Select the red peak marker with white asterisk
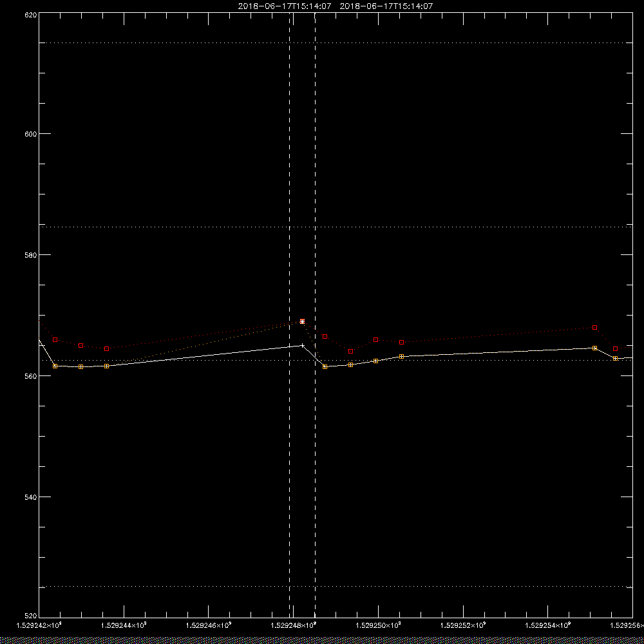Image resolution: width=644 pixels, height=644 pixels. click(x=302, y=321)
